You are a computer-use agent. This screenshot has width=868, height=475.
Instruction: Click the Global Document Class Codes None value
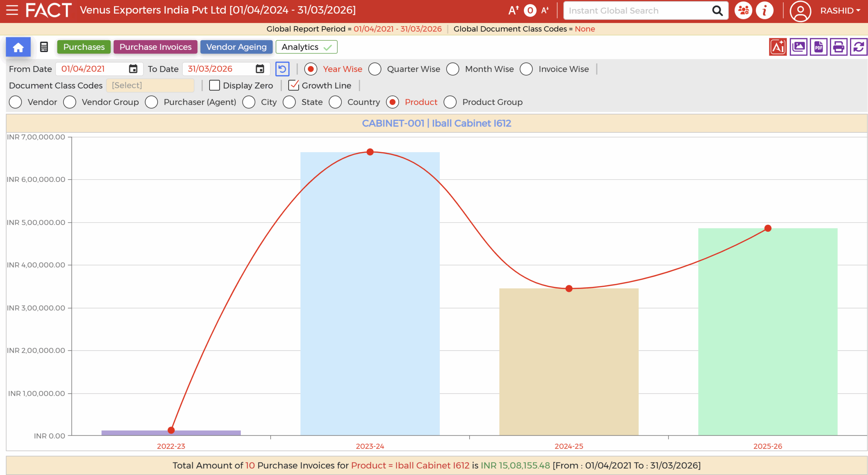tap(585, 29)
